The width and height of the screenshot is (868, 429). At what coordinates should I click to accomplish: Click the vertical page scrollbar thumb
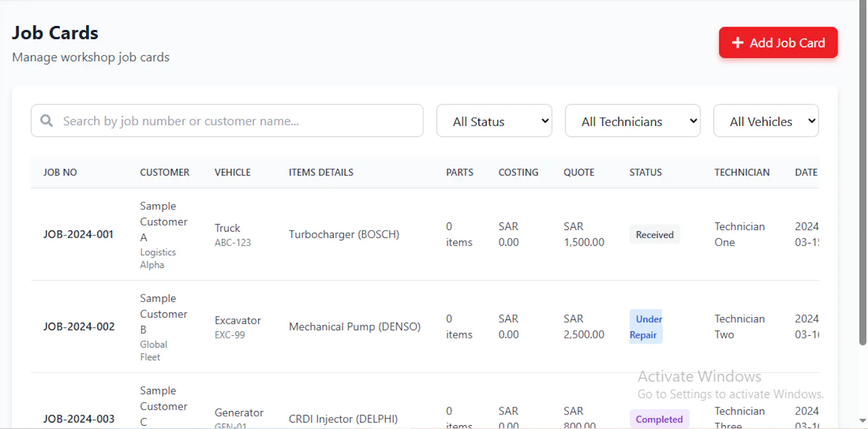tap(863, 172)
